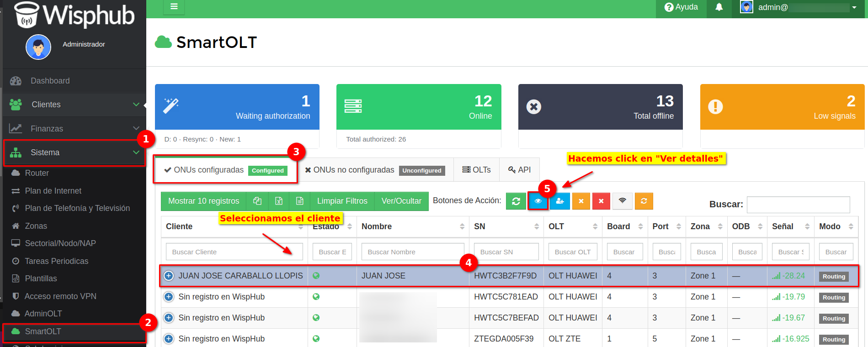Sort table by SN column
Viewport: 868px width, 347px height.
point(506,226)
